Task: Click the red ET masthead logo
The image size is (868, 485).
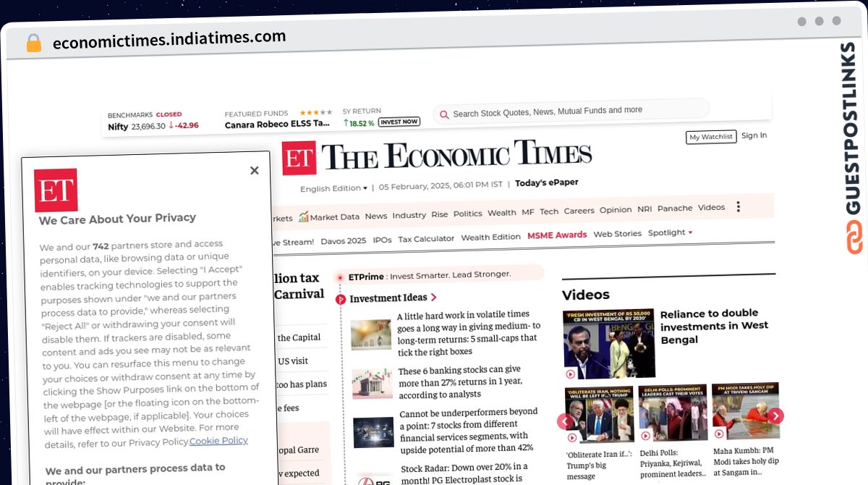Action: tap(299, 158)
